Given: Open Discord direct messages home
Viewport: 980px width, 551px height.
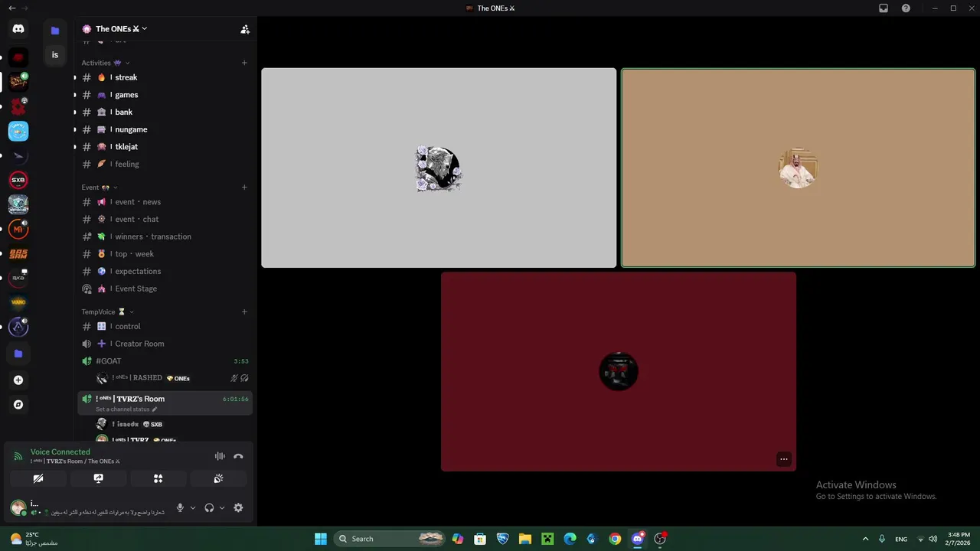Looking at the screenshot, I should point(18,29).
